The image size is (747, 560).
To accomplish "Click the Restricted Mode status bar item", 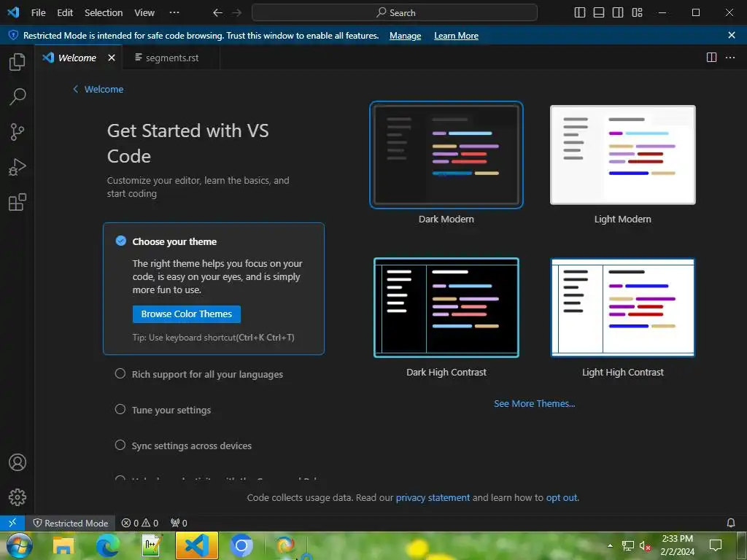I will (71, 523).
